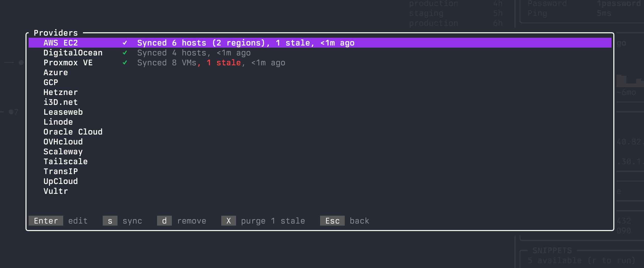Select the AWS EC2 provider row

(x=320, y=43)
